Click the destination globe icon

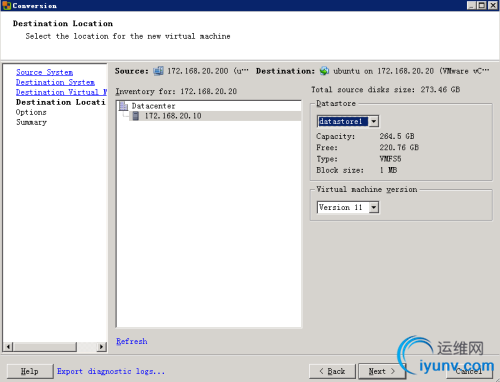[x=324, y=71]
